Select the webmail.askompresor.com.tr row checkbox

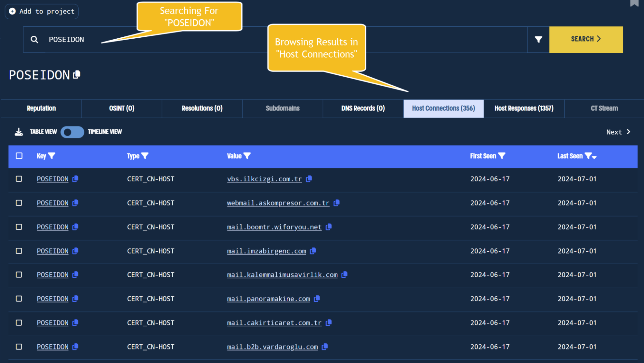(x=19, y=203)
